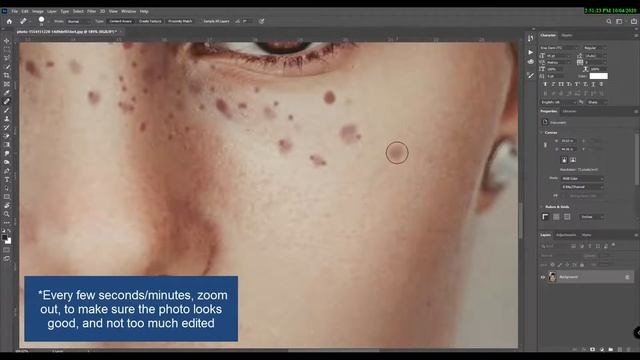Click the canvas width input field
The height and width of the screenshot is (360, 640).
pyautogui.click(x=568, y=141)
